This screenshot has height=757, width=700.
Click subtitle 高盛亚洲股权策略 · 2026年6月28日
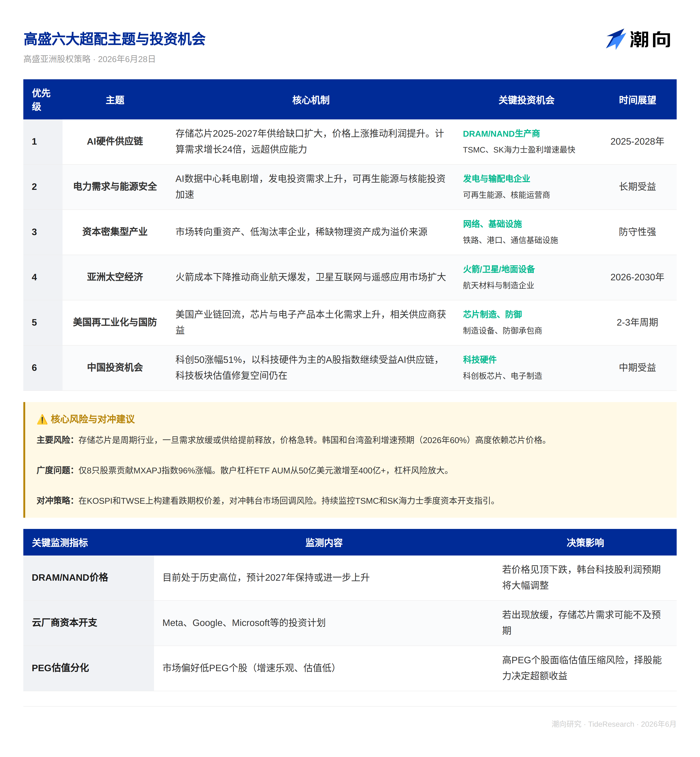[x=89, y=59]
